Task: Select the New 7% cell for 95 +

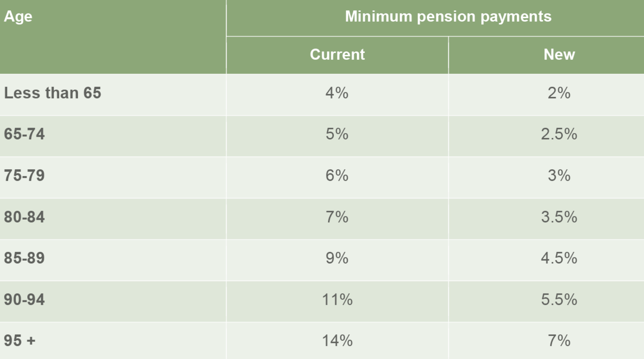Action: (559, 341)
